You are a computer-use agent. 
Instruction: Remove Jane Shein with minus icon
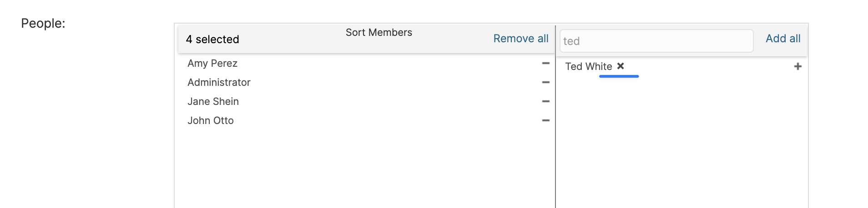545,102
